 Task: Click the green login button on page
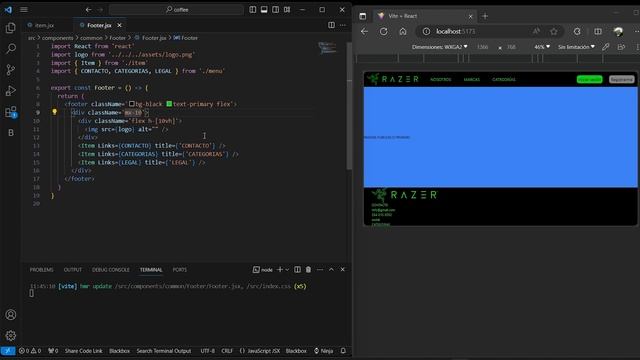click(589, 80)
